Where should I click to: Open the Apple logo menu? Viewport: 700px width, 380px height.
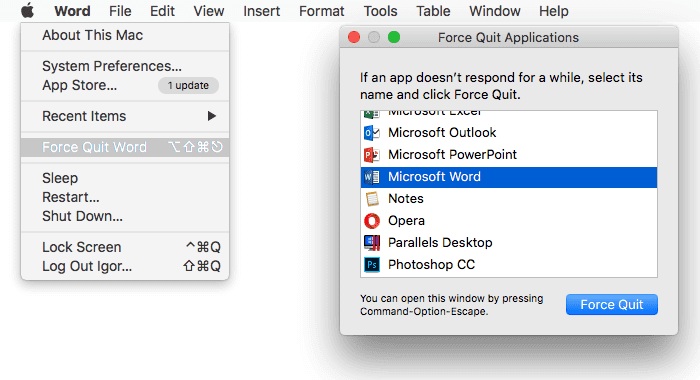(x=27, y=10)
